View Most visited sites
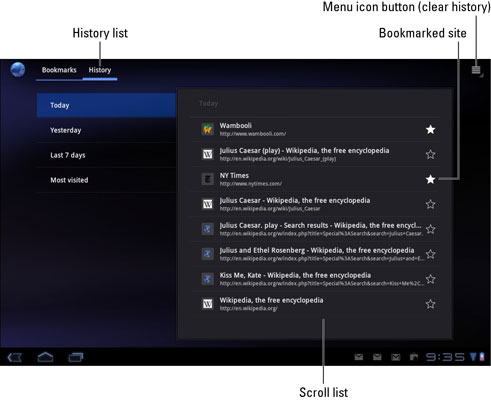The width and height of the screenshot is (491, 400). click(106, 180)
